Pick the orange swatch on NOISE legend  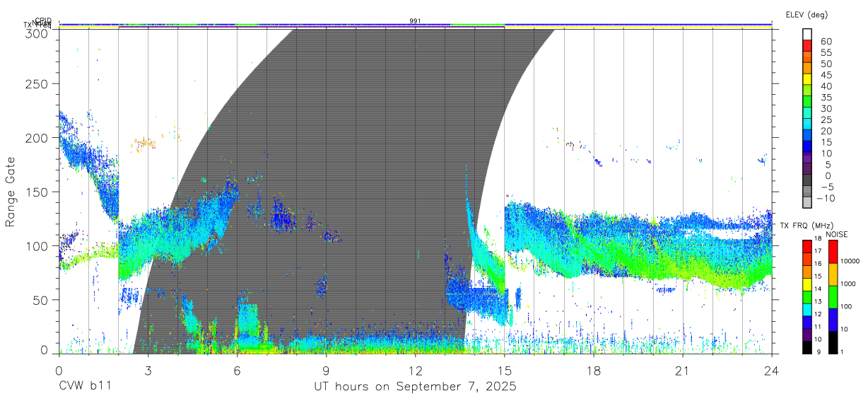tap(834, 274)
